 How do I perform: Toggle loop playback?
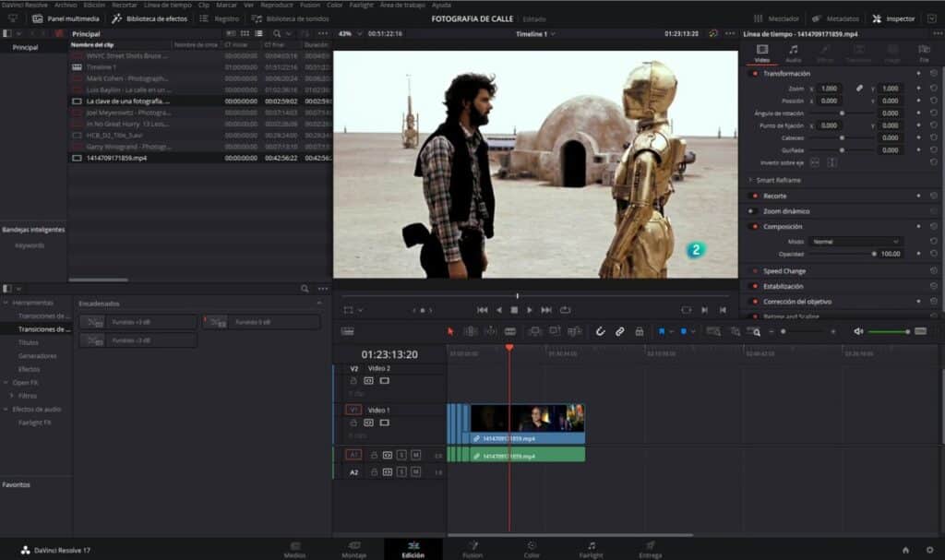(x=565, y=310)
